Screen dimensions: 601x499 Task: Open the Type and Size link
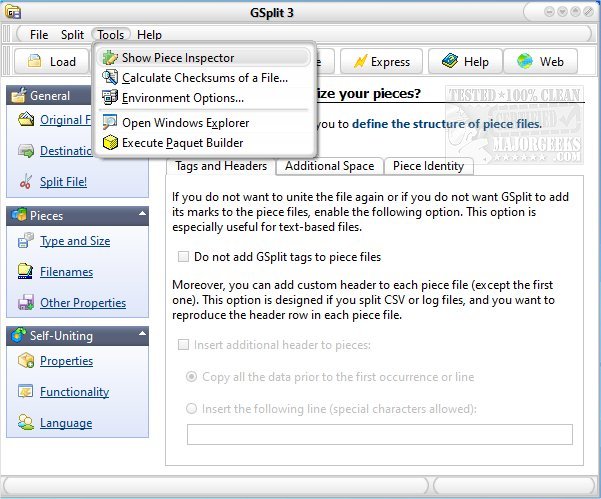click(x=75, y=241)
